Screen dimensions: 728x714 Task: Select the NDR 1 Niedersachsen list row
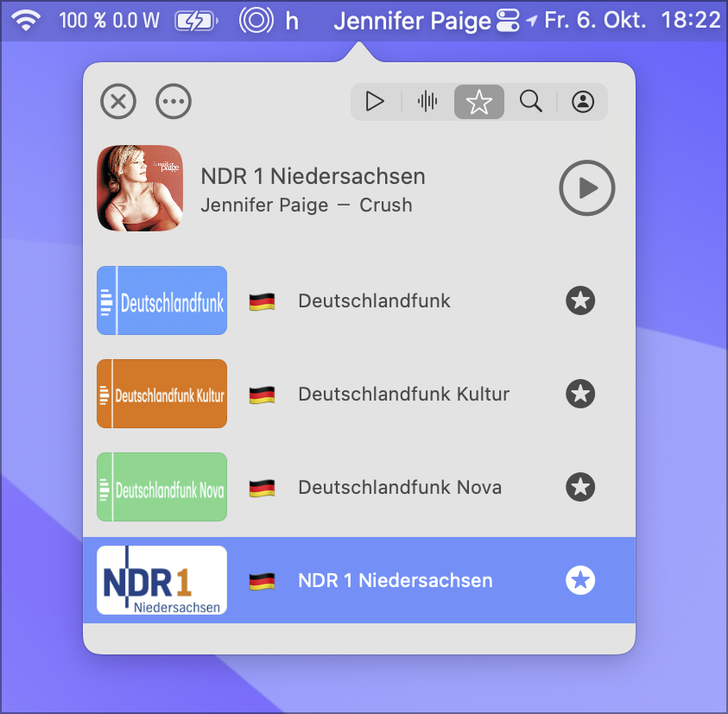(395, 581)
